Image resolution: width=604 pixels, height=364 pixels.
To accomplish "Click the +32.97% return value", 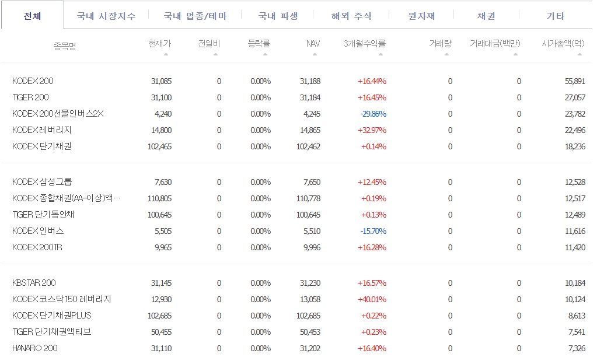I will pyautogui.click(x=372, y=130).
